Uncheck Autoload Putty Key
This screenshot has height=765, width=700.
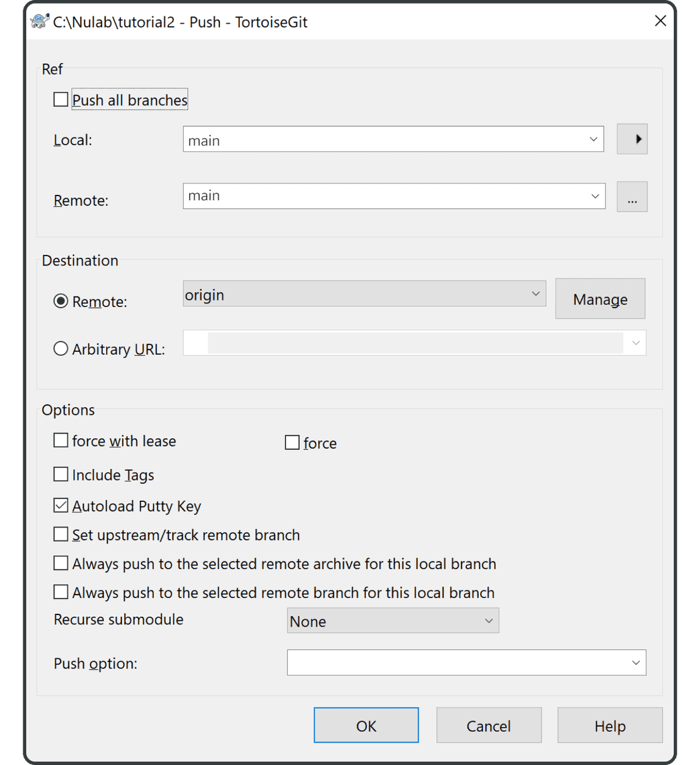(x=61, y=505)
